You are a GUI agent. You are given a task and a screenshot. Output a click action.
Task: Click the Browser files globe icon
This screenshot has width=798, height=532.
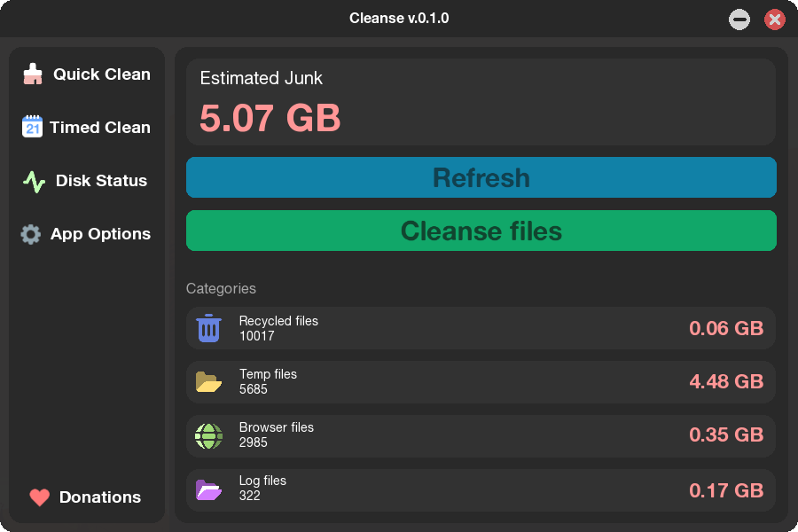[208, 435]
